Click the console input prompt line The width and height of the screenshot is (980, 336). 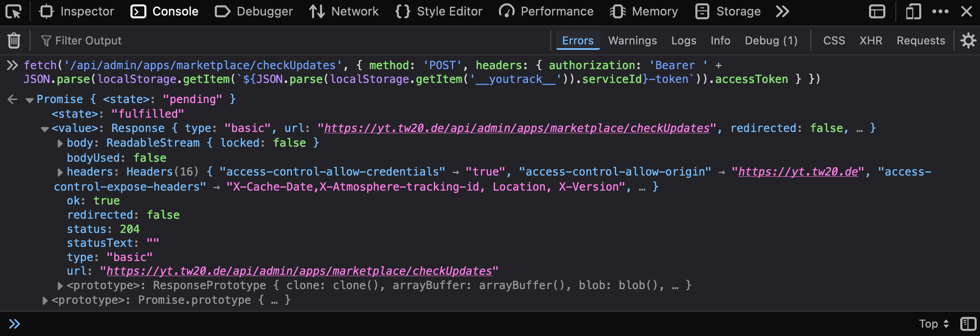461,324
